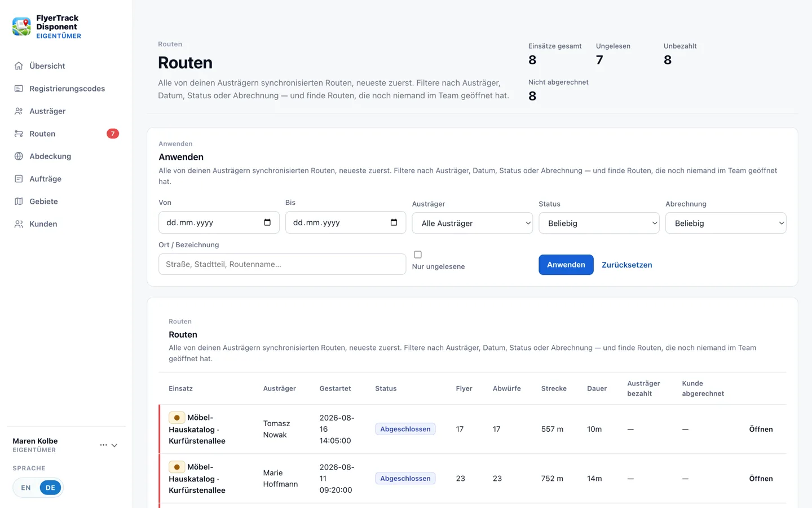The height and width of the screenshot is (508, 812).
Task: Click the Von date input field
Action: tap(219, 222)
